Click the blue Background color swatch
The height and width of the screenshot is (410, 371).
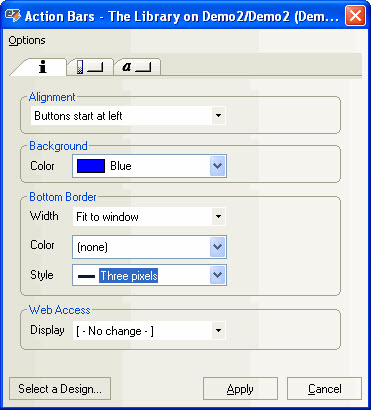tap(91, 166)
